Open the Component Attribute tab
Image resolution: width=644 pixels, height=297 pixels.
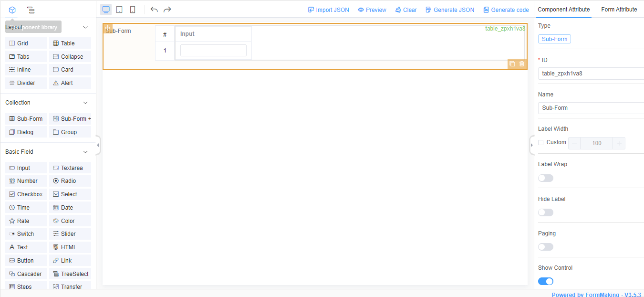(x=564, y=10)
